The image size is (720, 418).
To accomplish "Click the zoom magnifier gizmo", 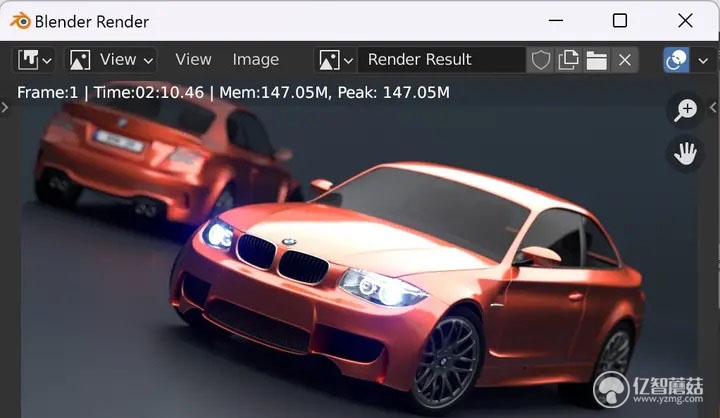I will coord(686,110).
